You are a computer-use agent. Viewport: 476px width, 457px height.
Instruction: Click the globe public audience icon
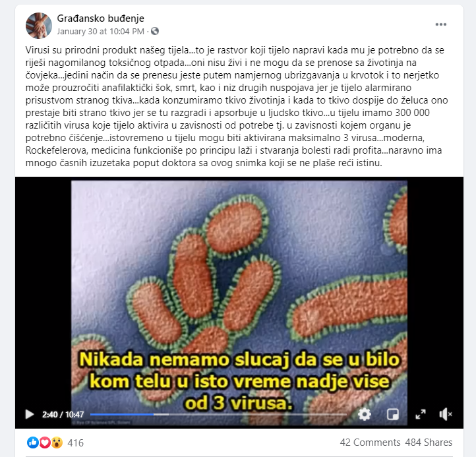click(155, 31)
